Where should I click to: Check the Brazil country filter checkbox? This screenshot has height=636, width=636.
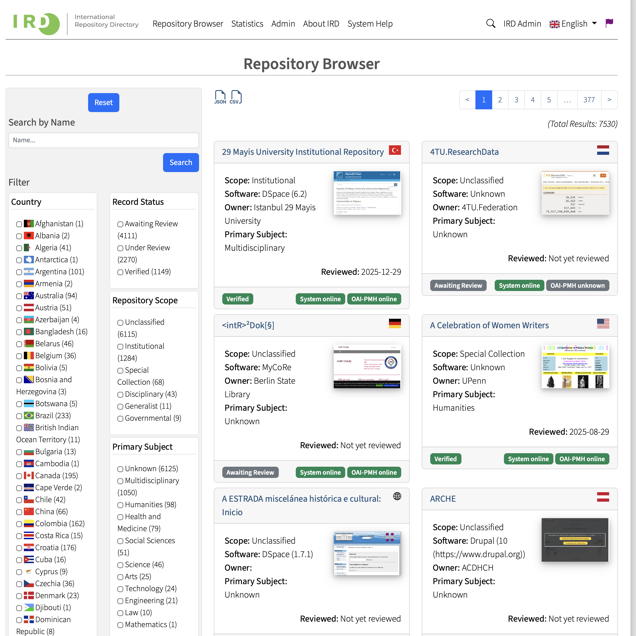point(19,416)
